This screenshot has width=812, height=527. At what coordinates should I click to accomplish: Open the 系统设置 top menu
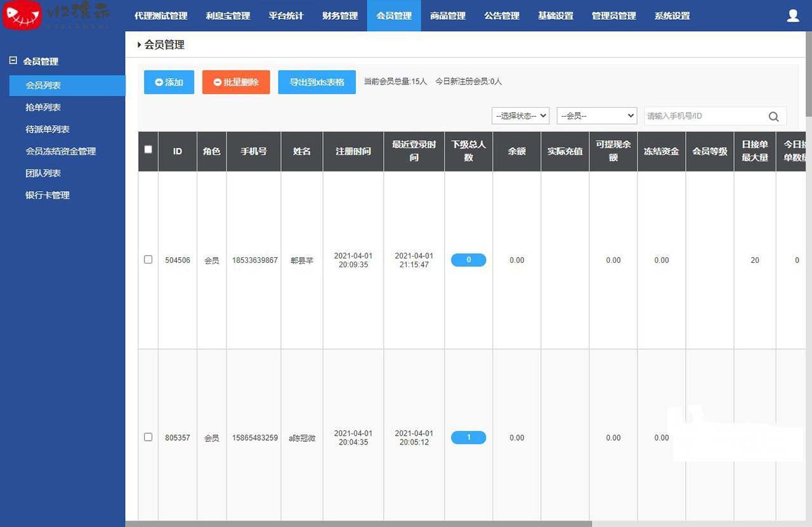coord(672,16)
